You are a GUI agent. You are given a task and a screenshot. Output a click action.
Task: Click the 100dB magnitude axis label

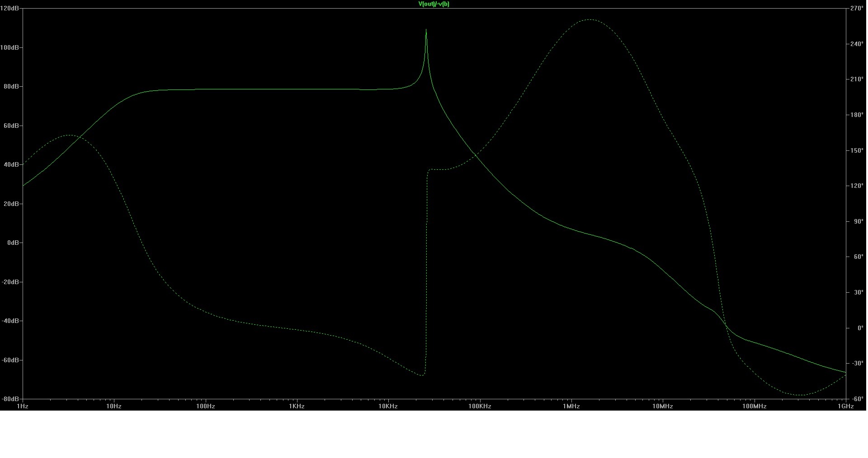(x=9, y=47)
